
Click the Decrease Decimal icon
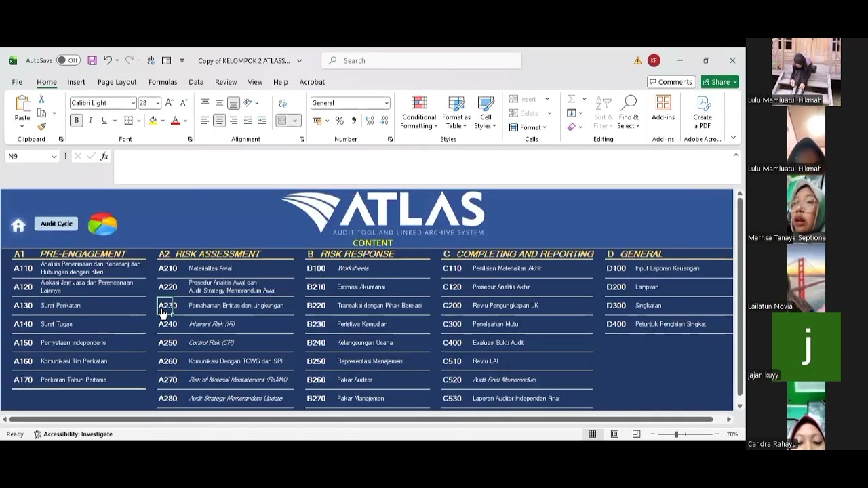384,121
